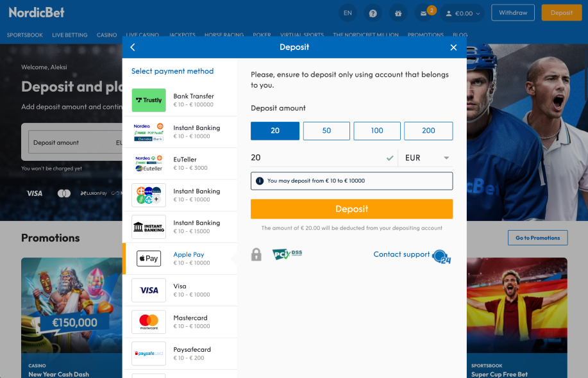
Task: Open the gift promotions icon
Action: point(398,12)
